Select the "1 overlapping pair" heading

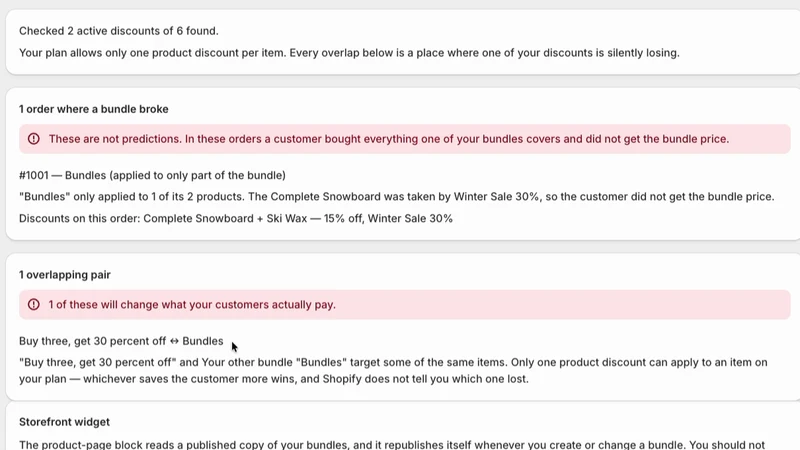click(x=65, y=275)
